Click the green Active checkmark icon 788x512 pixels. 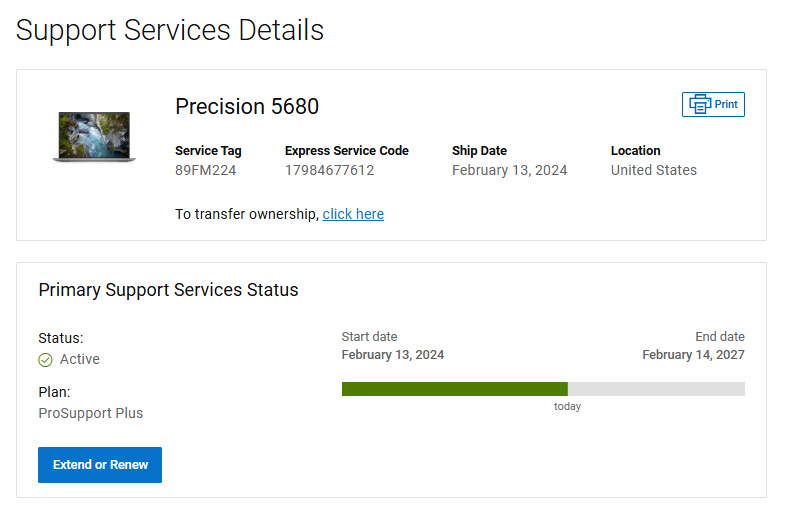45,360
